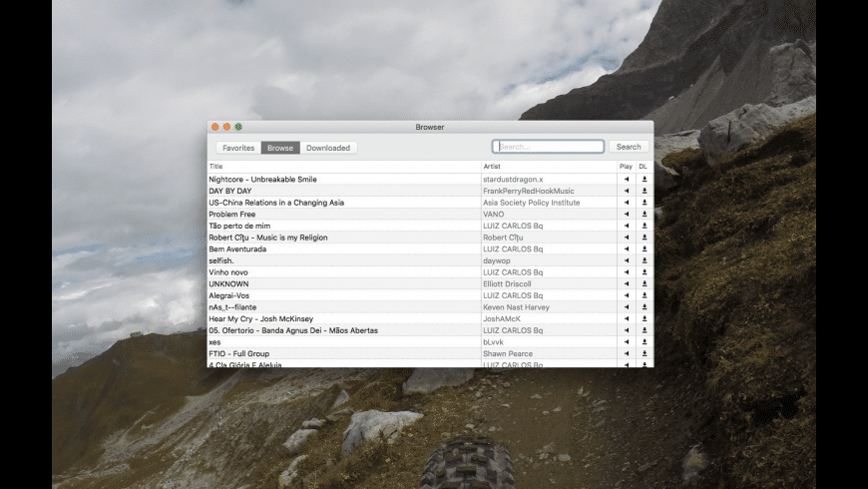Download Tão perto de mim
The height and width of the screenshot is (489, 868).
click(x=645, y=226)
